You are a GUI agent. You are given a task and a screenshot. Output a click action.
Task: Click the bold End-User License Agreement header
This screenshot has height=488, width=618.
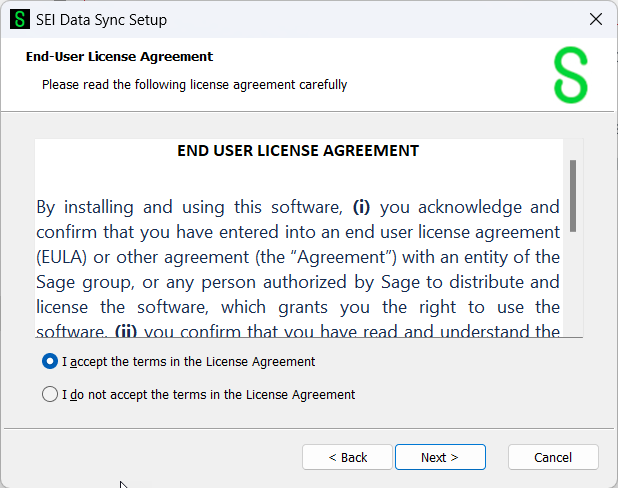[119, 57]
